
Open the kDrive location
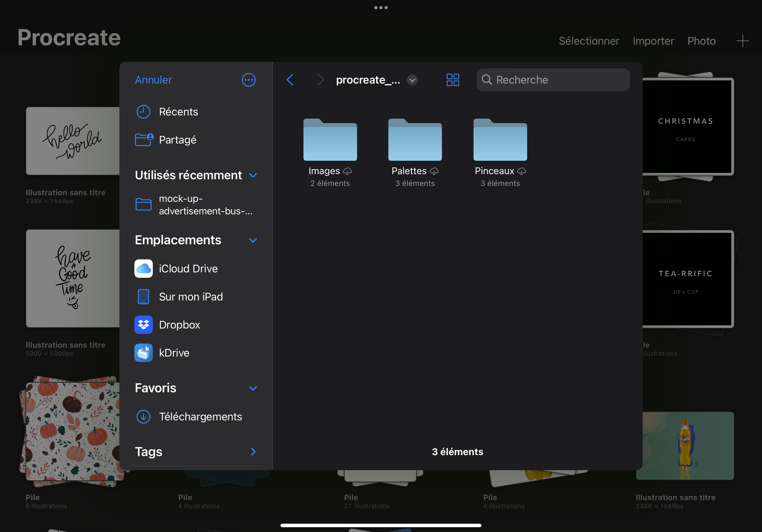(174, 352)
